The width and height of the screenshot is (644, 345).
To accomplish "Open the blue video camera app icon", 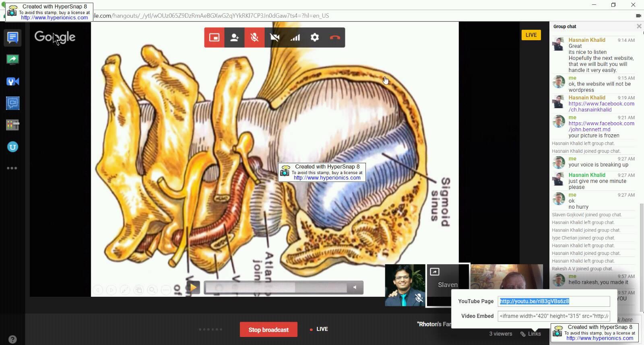I will pyautogui.click(x=12, y=82).
